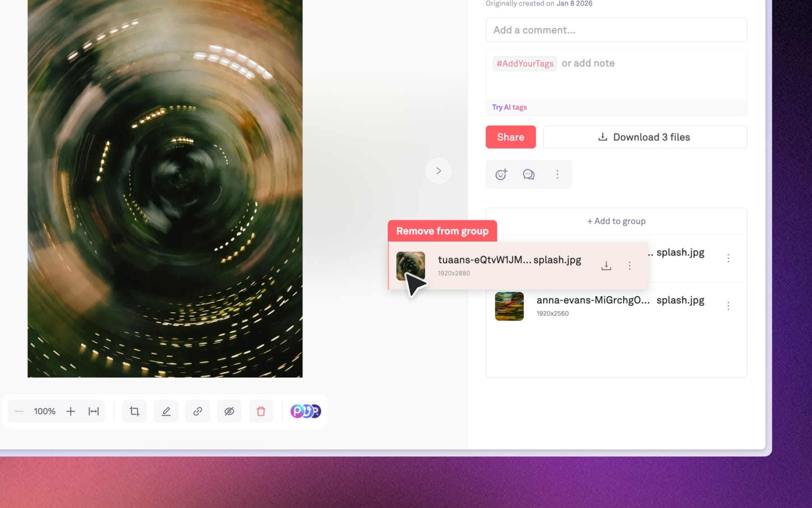Open the more options menu beside comments icon

point(558,174)
